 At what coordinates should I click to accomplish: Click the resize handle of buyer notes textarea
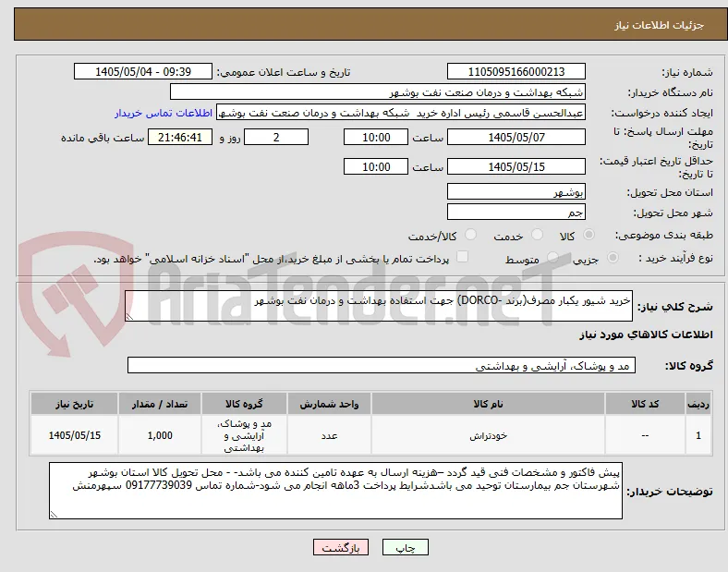pyautogui.click(x=54, y=515)
